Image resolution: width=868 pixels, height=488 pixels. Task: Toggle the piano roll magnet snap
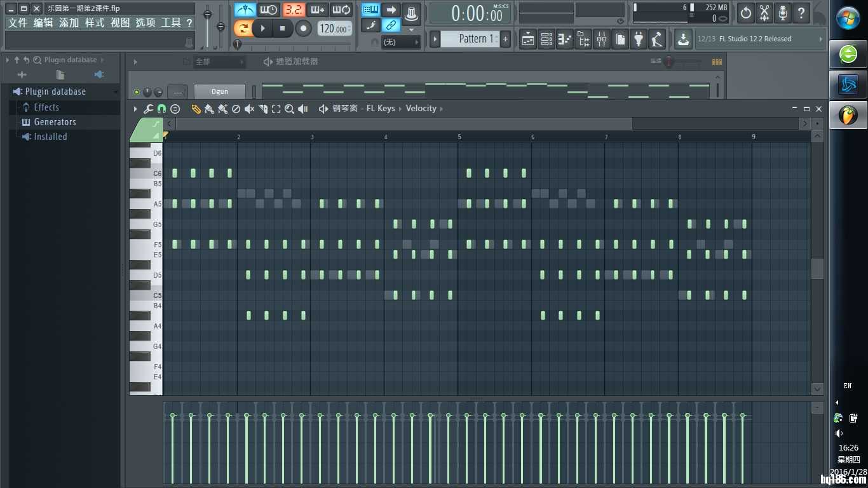(x=161, y=109)
